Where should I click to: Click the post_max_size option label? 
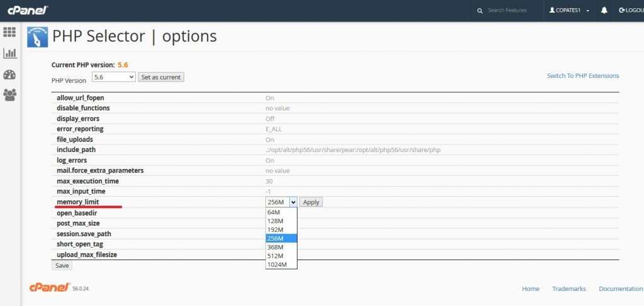[78, 224]
